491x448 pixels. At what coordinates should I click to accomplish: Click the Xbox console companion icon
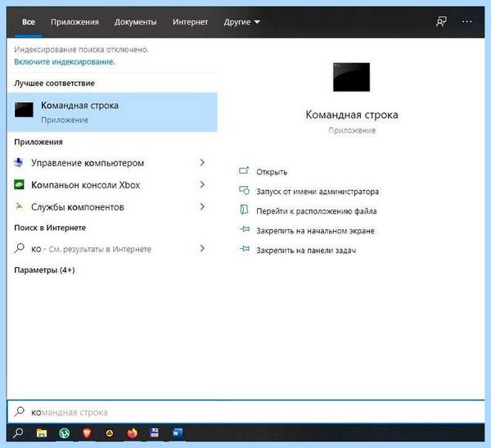pyautogui.click(x=19, y=184)
